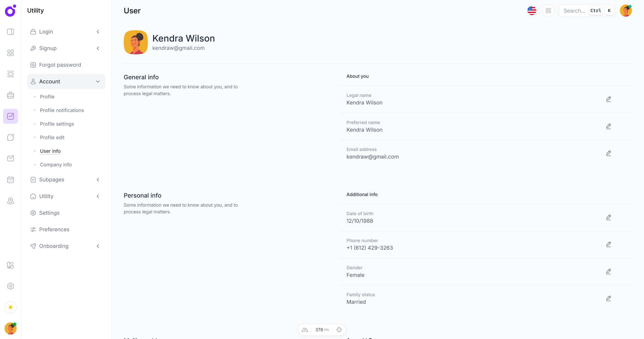
Task: Click the apps grid icon in header
Action: coord(548,11)
